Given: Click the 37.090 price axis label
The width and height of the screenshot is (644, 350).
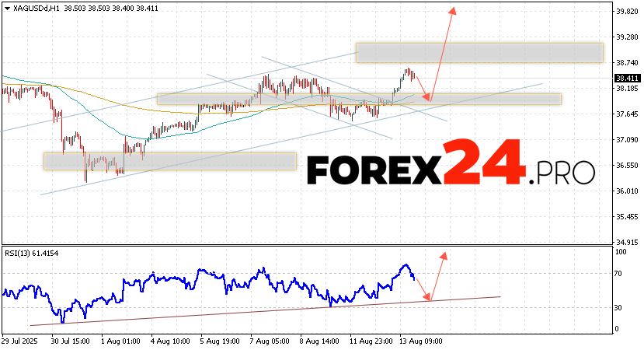Looking at the screenshot, I should point(626,140).
